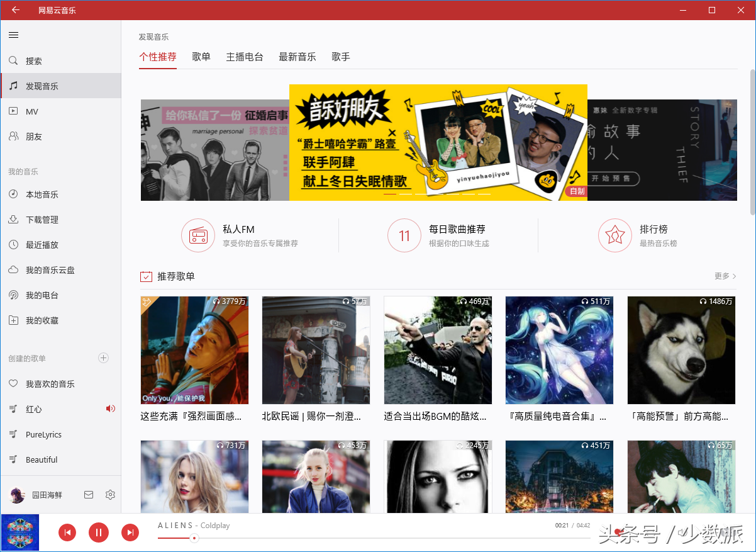
Task: Click 更多 to see more playlists
Action: pyautogui.click(x=725, y=276)
